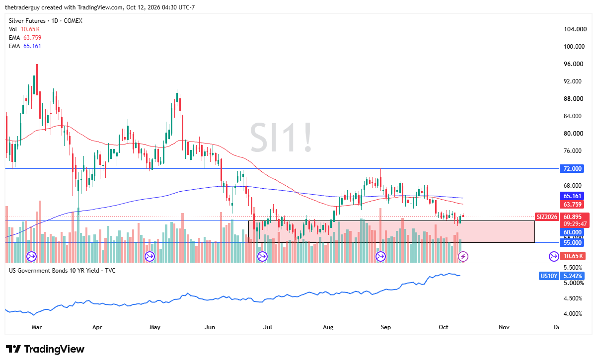This screenshot has width=597, height=364.
Task: Click the Oct label on time axis
Action: pos(443,328)
